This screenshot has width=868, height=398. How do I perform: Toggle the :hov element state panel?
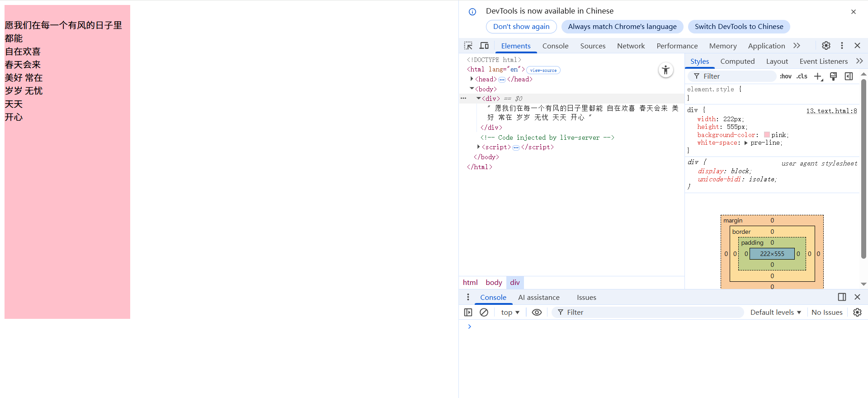(x=786, y=76)
